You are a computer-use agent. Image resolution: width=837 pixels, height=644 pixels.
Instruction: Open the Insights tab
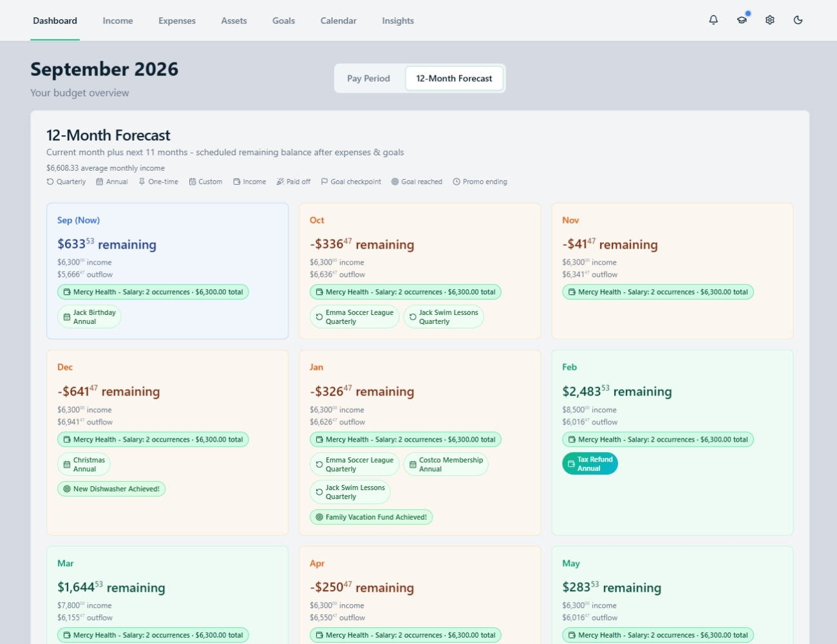[398, 21]
